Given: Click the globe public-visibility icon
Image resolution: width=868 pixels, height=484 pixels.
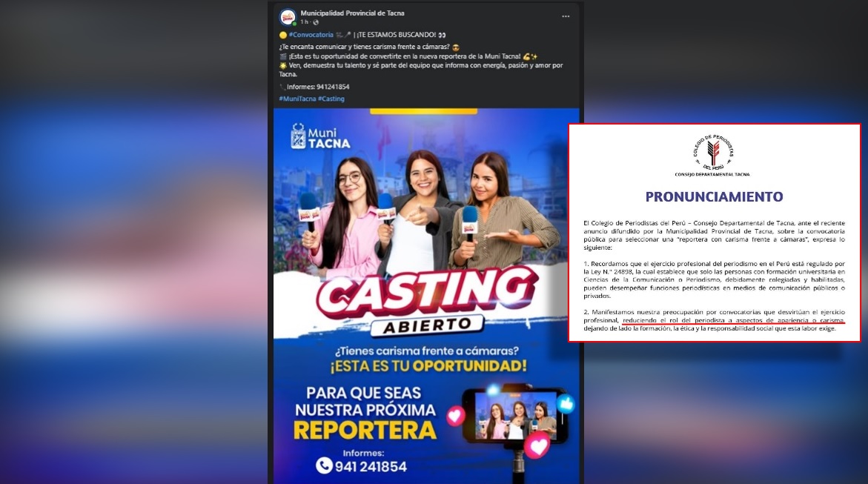Looking at the screenshot, I should pos(316,22).
